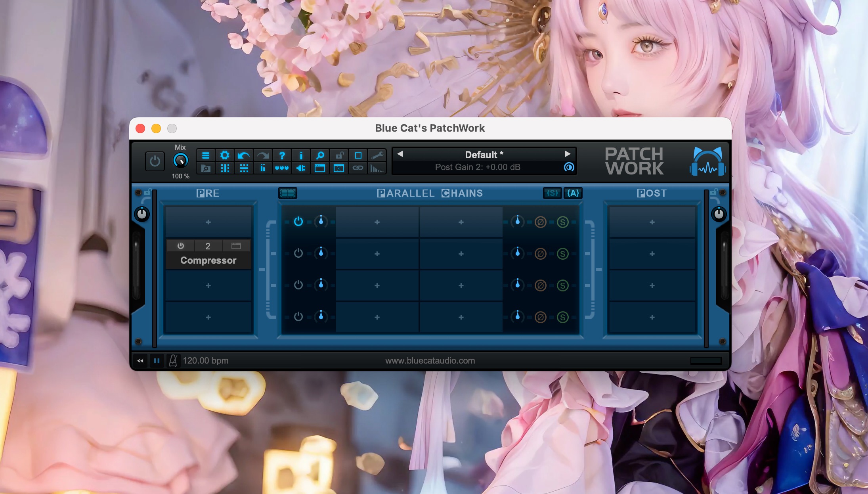
Task: Add plug-in to fourth chain's first slot
Action: click(377, 317)
